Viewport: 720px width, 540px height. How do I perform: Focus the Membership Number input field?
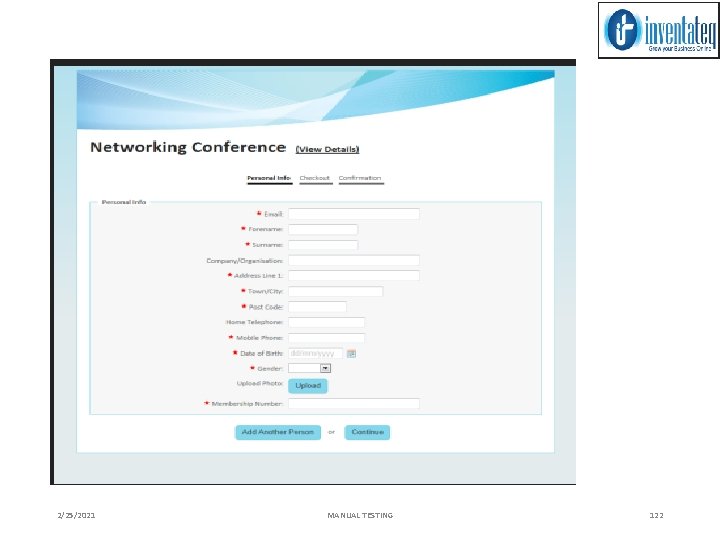point(354,404)
